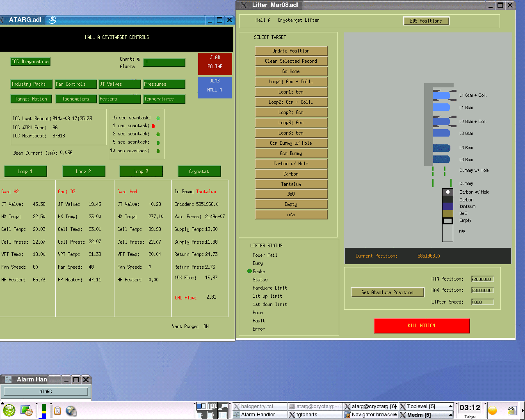Click the Lifter Speed input field
This screenshot has width=525, height=420.
[483, 302]
